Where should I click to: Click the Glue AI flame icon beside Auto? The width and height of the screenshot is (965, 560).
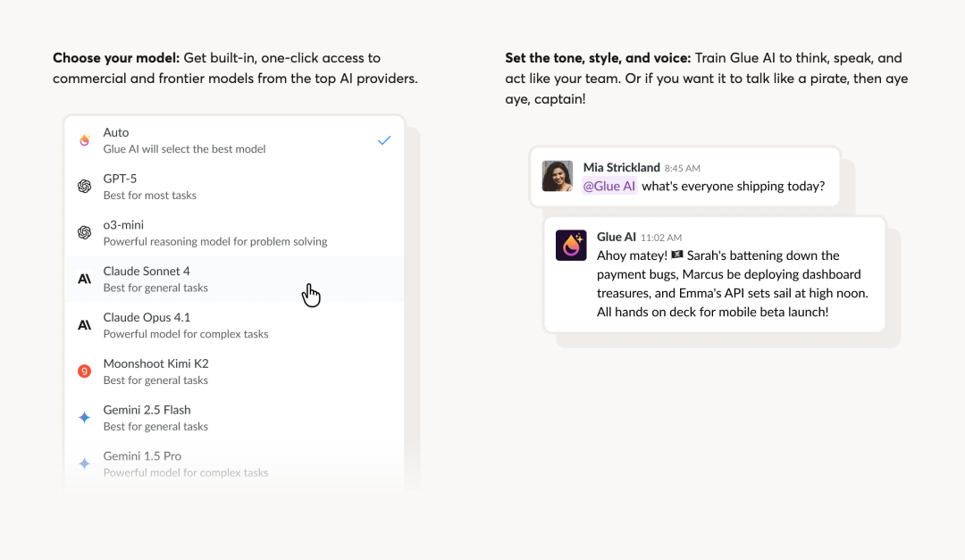click(85, 140)
